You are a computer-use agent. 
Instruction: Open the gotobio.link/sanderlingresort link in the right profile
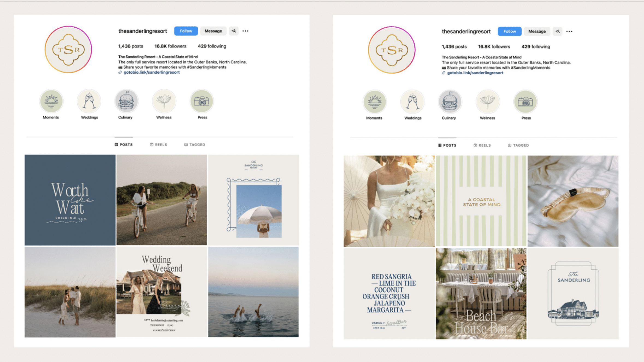(x=475, y=73)
